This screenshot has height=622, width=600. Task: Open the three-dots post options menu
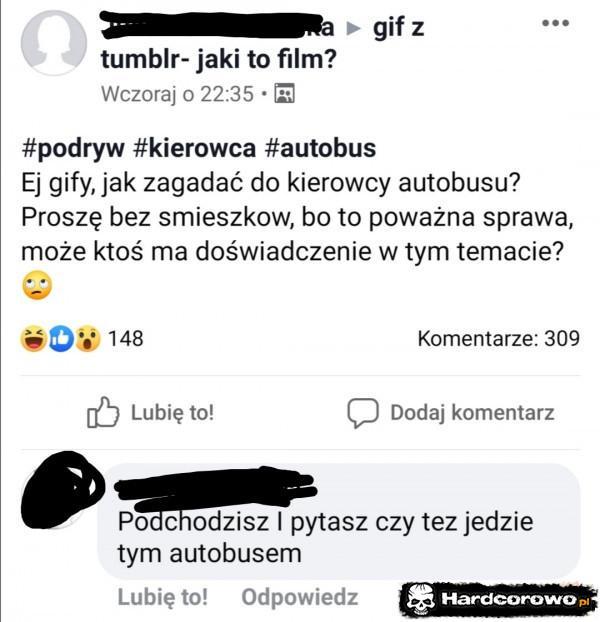tap(555, 23)
